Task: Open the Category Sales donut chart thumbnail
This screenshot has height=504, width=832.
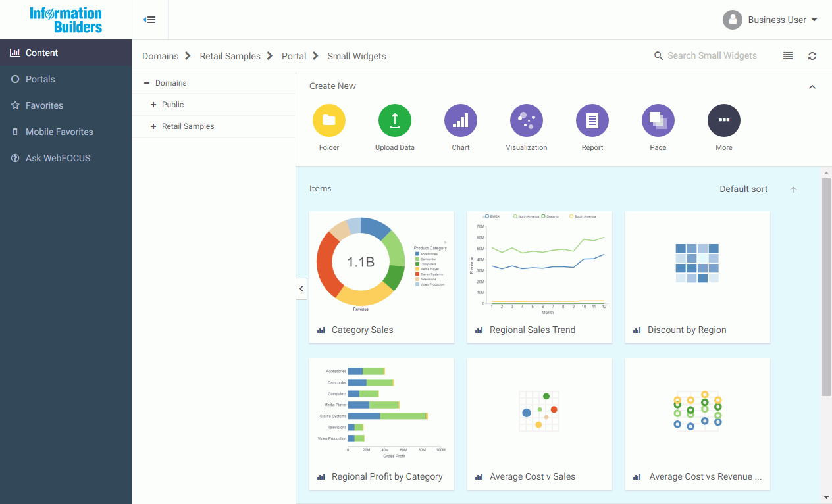Action: (382, 263)
